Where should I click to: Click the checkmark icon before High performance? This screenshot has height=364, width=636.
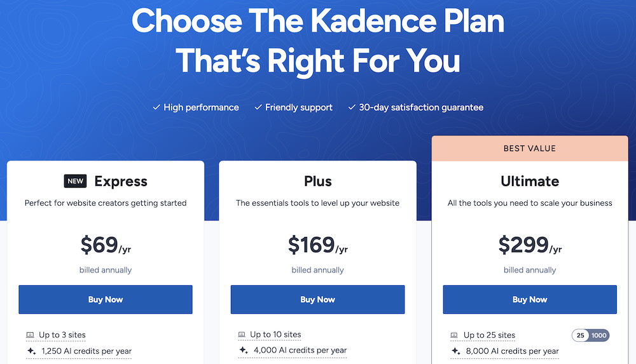(156, 107)
